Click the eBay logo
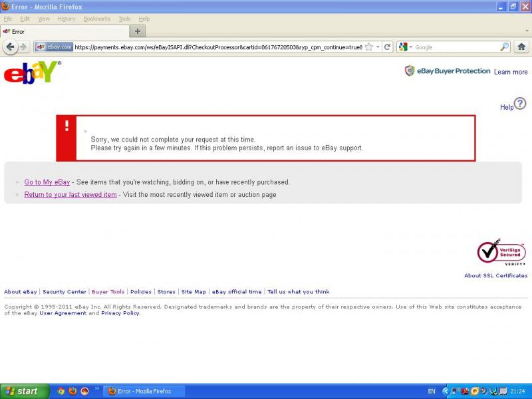Screen dimensions: 532x399 point(32,72)
